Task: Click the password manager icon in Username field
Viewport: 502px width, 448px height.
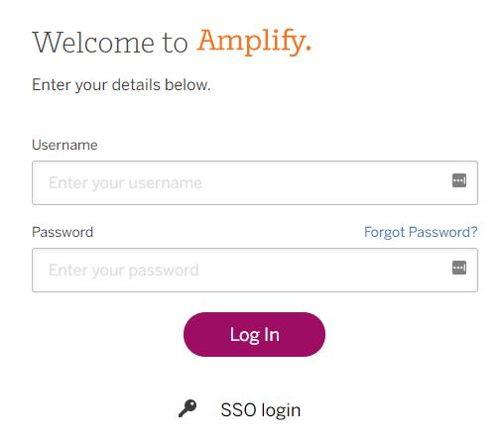Action: coord(459,180)
